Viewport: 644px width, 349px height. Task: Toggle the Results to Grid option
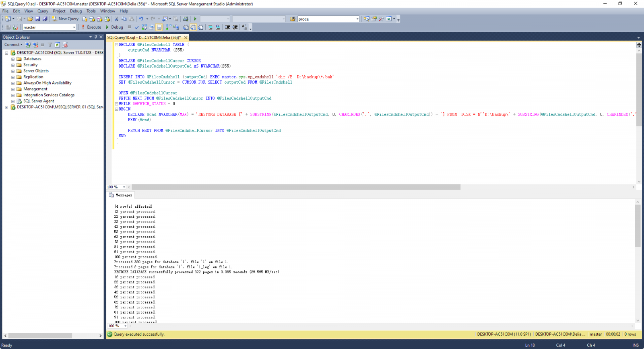click(193, 27)
